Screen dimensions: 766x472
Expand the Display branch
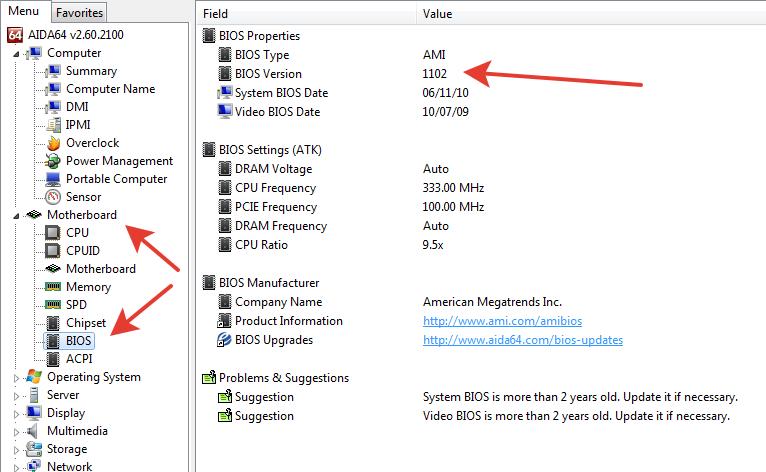16,414
